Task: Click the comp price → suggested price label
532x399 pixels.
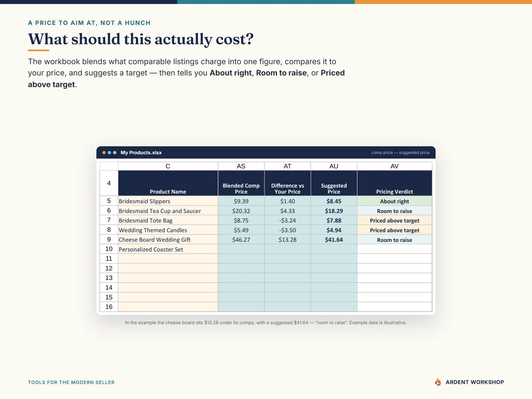Action: pos(400,153)
